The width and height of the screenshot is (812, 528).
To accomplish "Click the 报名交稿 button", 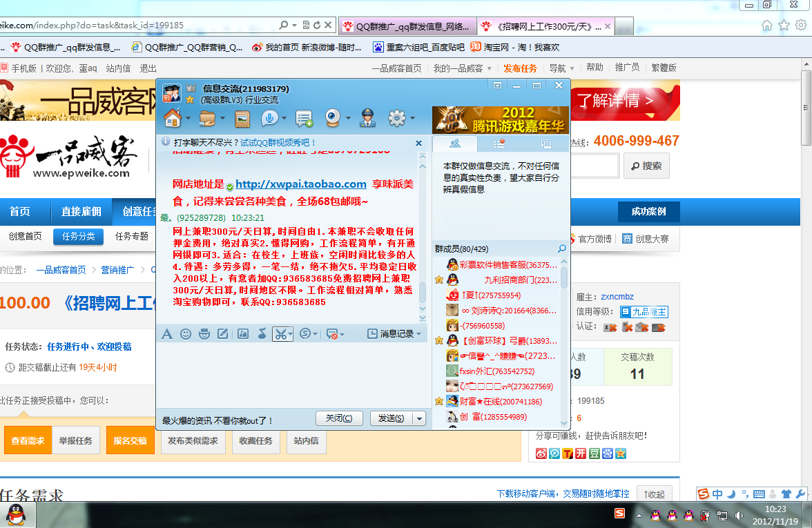I will coord(130,440).
